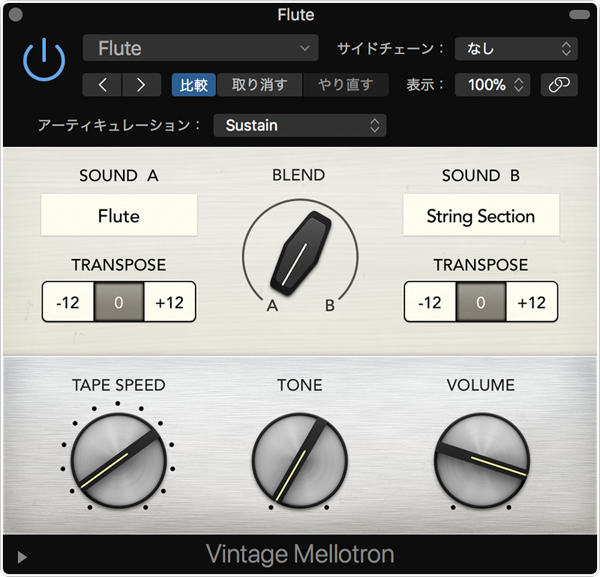Click the やり直す redo button
Viewport: 600px width, 577px height.
click(346, 85)
